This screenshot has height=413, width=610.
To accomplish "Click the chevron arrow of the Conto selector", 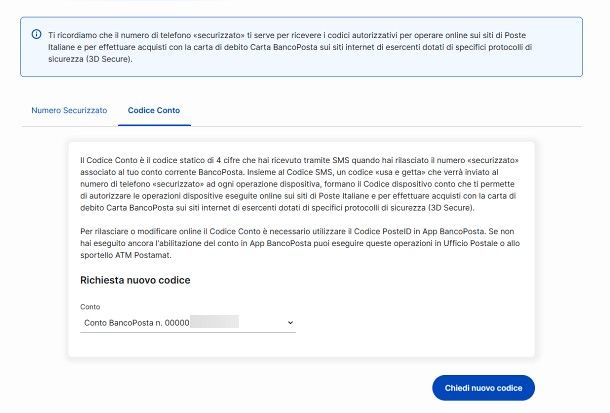I will click(x=290, y=322).
